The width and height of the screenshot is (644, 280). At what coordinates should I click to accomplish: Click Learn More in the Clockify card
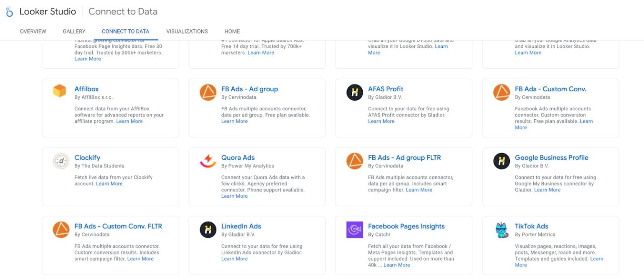pos(109,184)
